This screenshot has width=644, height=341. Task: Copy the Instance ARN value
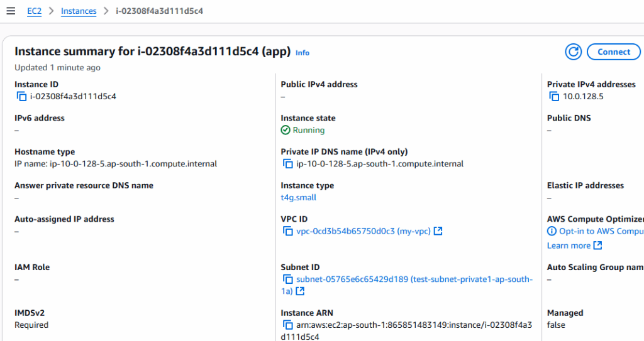(x=288, y=325)
